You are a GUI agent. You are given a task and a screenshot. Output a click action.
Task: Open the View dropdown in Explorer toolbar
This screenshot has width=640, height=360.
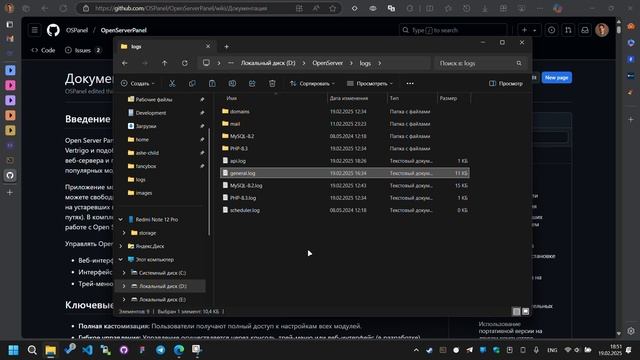[370, 84]
